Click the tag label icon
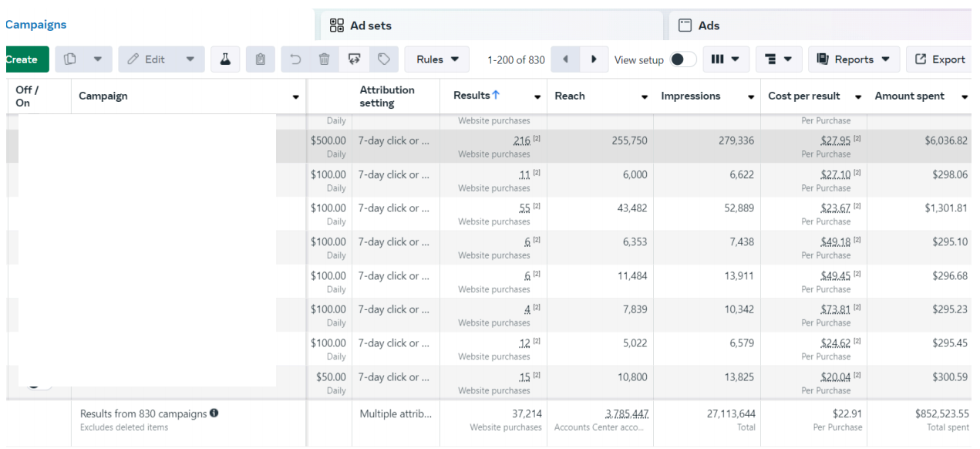 click(x=383, y=59)
